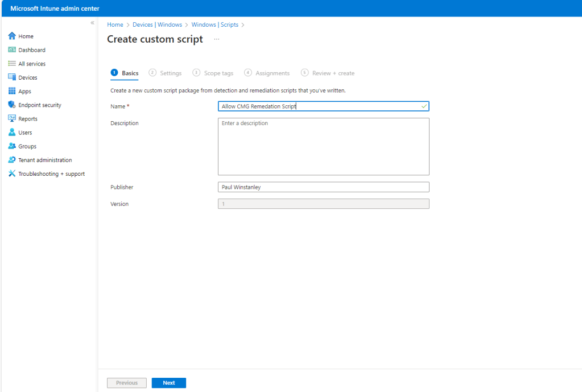Click the Reports icon in sidebar
Viewport: 582px width, 392px height.
point(12,118)
